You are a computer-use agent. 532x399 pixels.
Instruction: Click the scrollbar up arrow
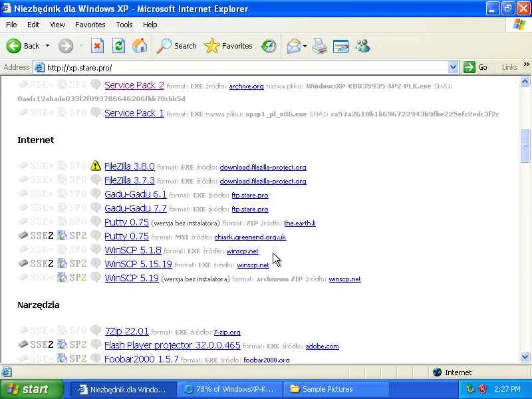coord(525,81)
